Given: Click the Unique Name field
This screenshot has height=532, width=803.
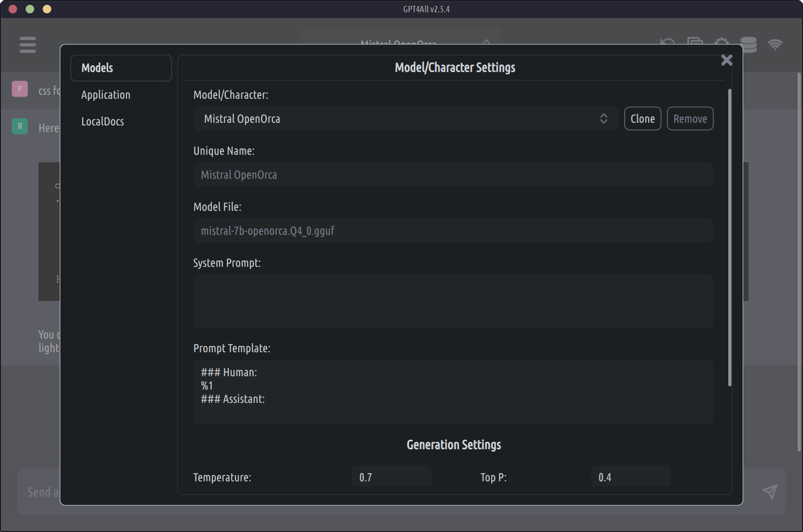Looking at the screenshot, I should coord(453,174).
